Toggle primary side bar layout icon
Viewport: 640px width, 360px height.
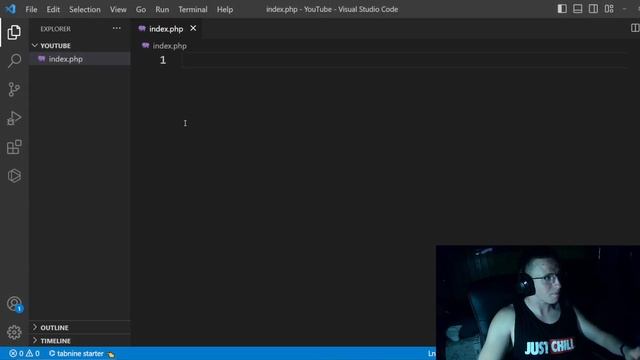[x=562, y=9]
